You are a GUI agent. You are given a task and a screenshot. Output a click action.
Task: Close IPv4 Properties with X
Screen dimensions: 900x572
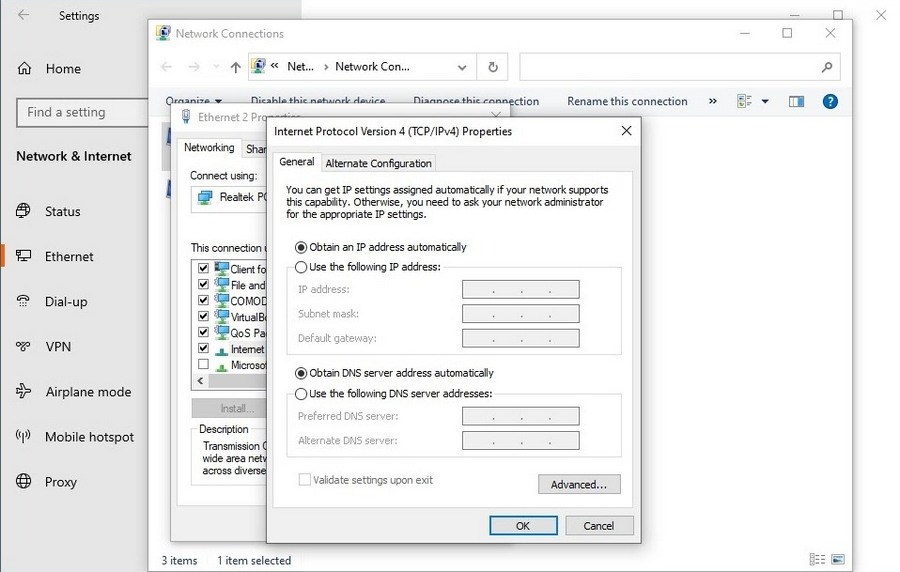tap(626, 131)
